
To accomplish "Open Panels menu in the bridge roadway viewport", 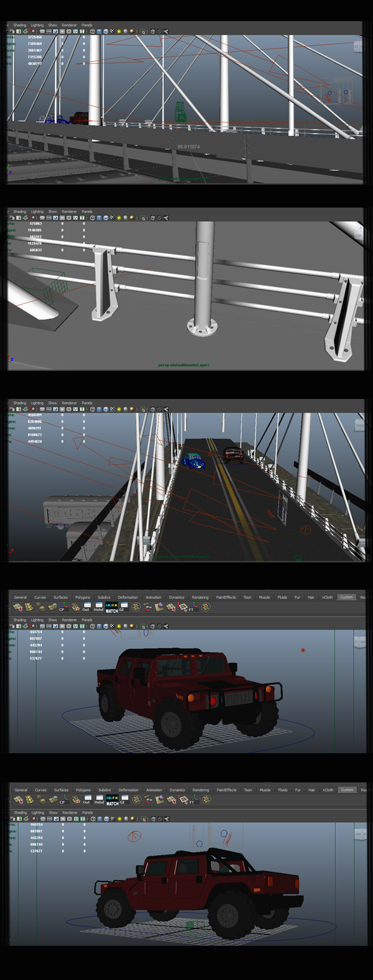I will (x=87, y=403).
